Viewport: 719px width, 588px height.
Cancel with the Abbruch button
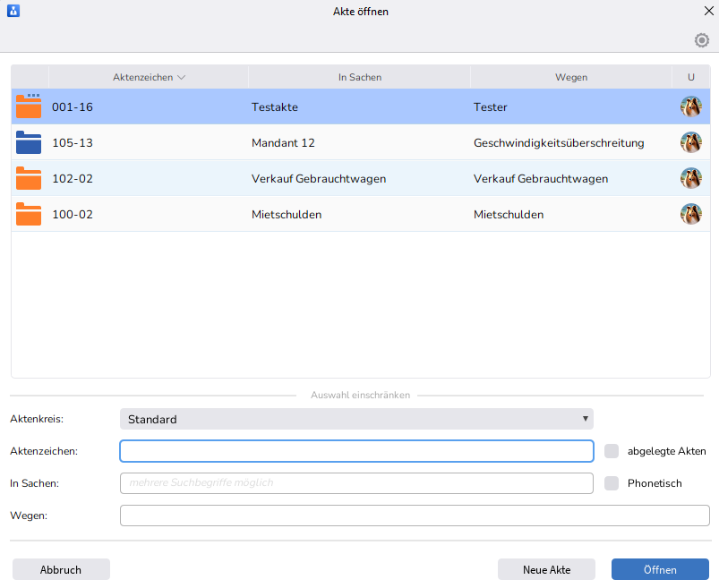pyautogui.click(x=61, y=569)
